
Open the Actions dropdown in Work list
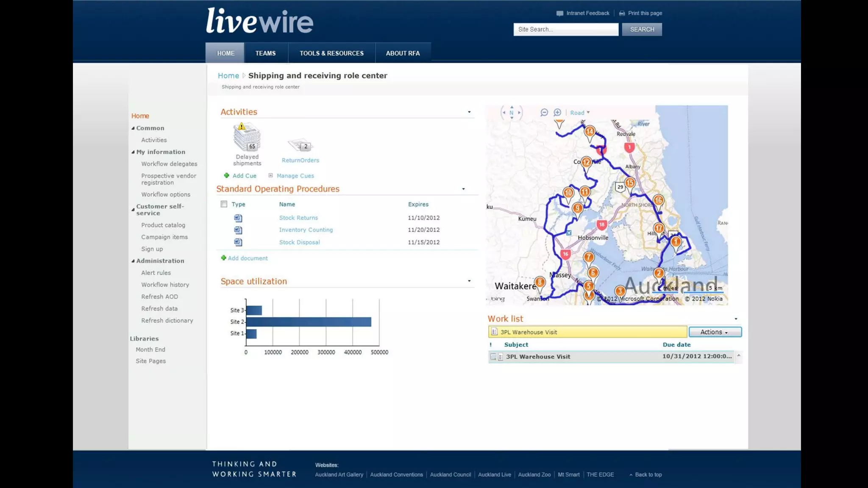pos(715,332)
